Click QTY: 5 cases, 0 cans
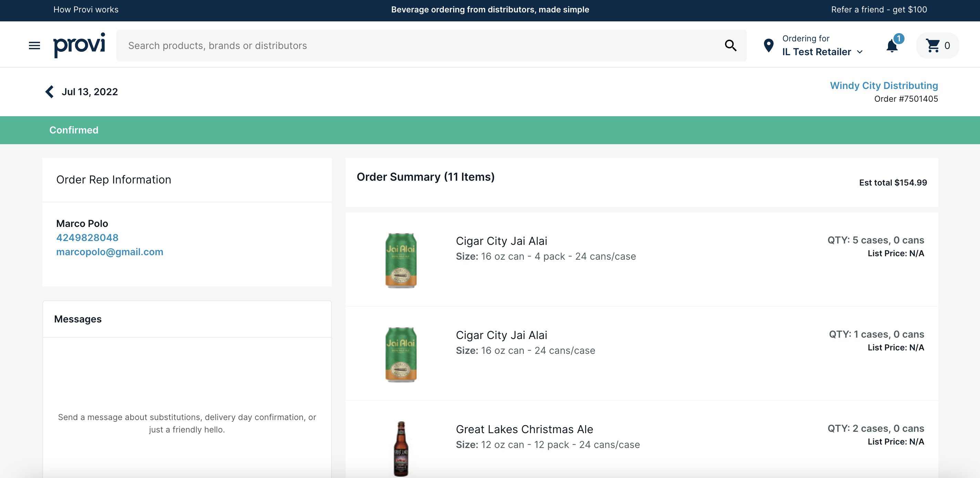 coord(876,240)
